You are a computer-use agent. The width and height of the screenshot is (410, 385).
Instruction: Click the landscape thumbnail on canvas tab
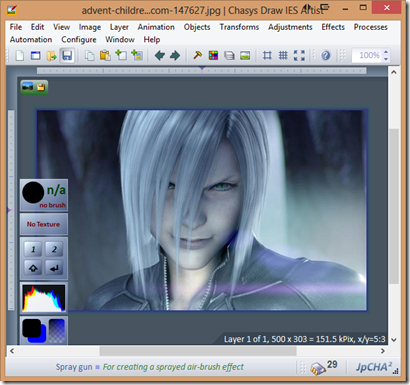[x=28, y=87]
